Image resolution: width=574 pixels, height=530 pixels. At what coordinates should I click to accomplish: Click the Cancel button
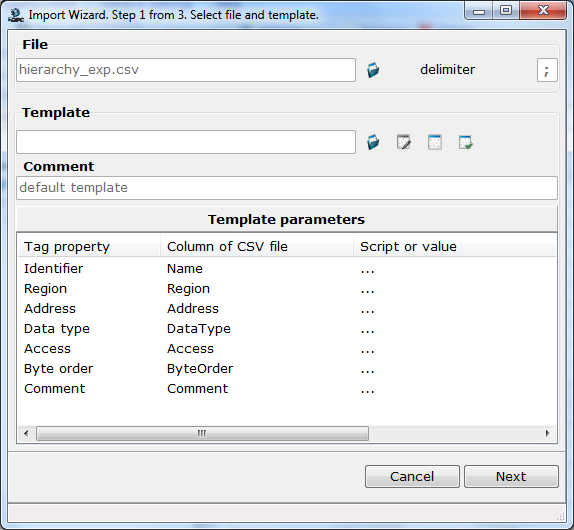412,477
